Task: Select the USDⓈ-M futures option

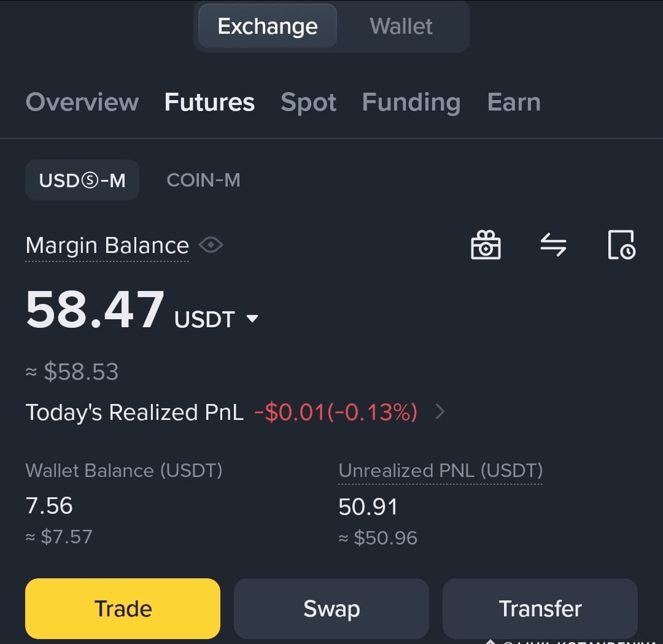Action: coord(82,180)
